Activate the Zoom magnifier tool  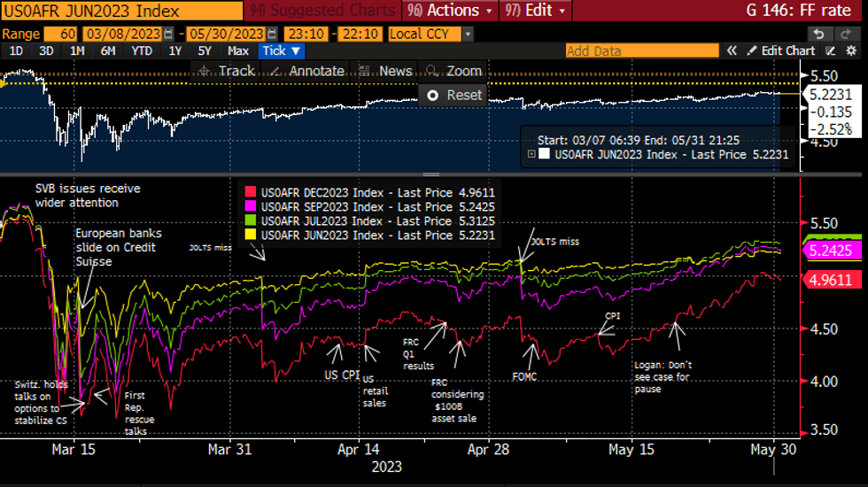[x=453, y=71]
